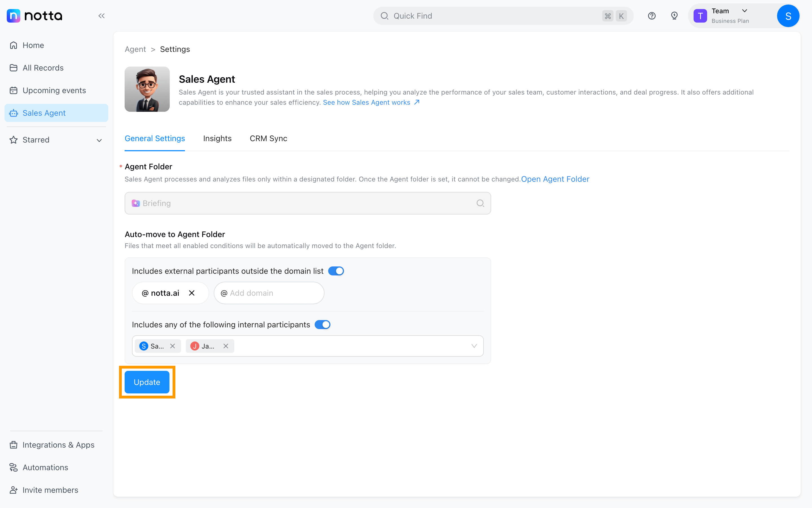The image size is (812, 508).
Task: Click the All Records folder icon
Action: click(14, 68)
